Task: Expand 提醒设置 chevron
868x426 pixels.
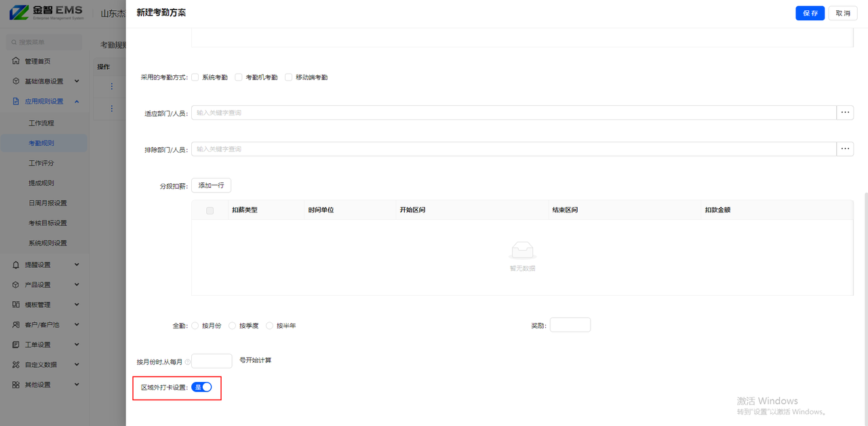Action: tap(77, 265)
